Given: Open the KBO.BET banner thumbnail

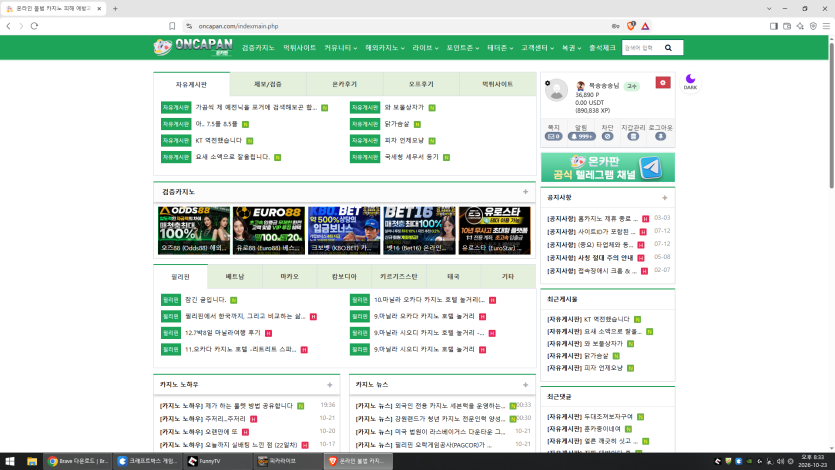Looking at the screenshot, I should [x=344, y=230].
